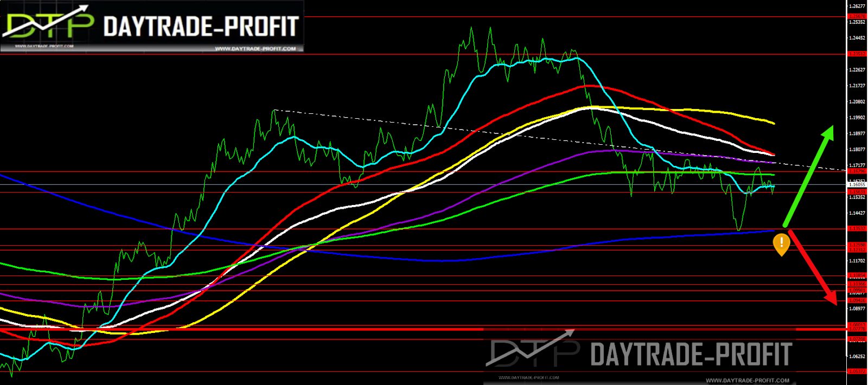Click the 1.06252 axis price value

coord(857,357)
